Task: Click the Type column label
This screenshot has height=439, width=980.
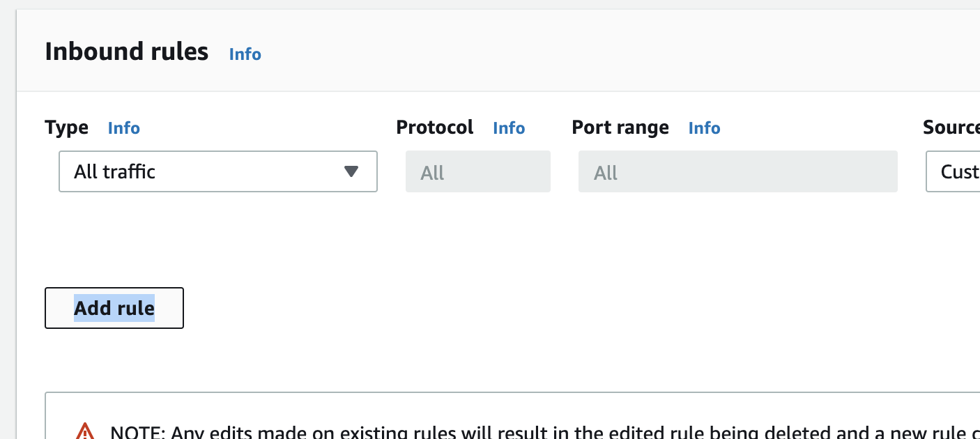Action: [67, 128]
